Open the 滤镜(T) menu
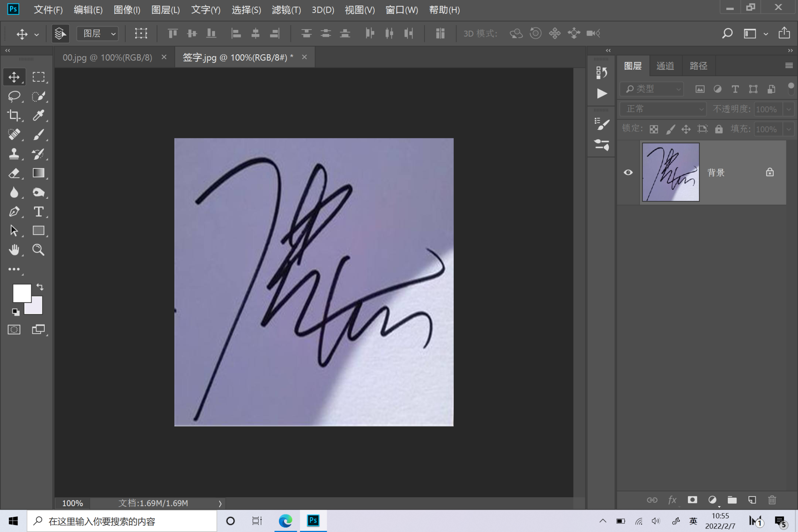Image resolution: width=798 pixels, height=532 pixels. 286,10
